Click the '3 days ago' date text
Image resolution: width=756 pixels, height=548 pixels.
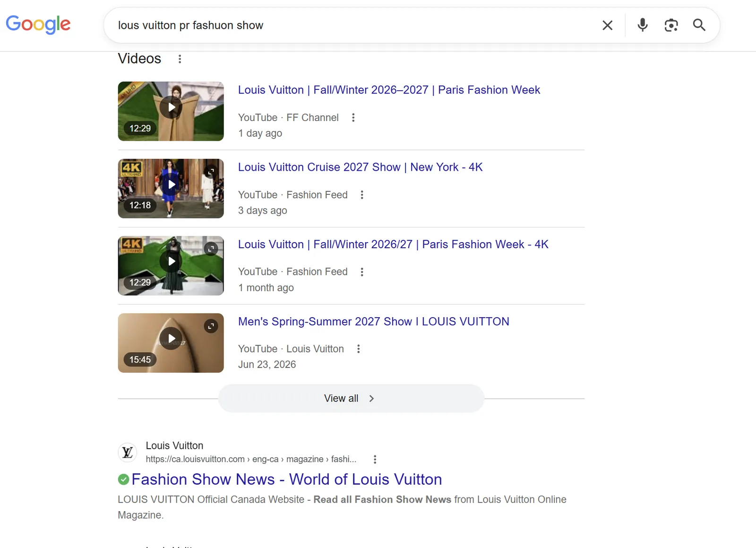click(262, 210)
